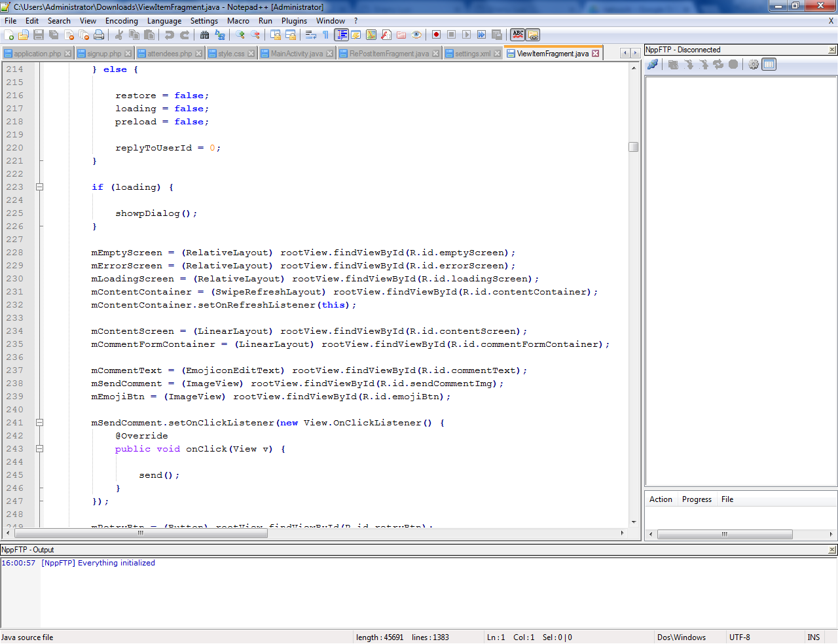The width and height of the screenshot is (838, 644).
Task: Start macro recording with the red record icon
Action: pyautogui.click(x=436, y=35)
